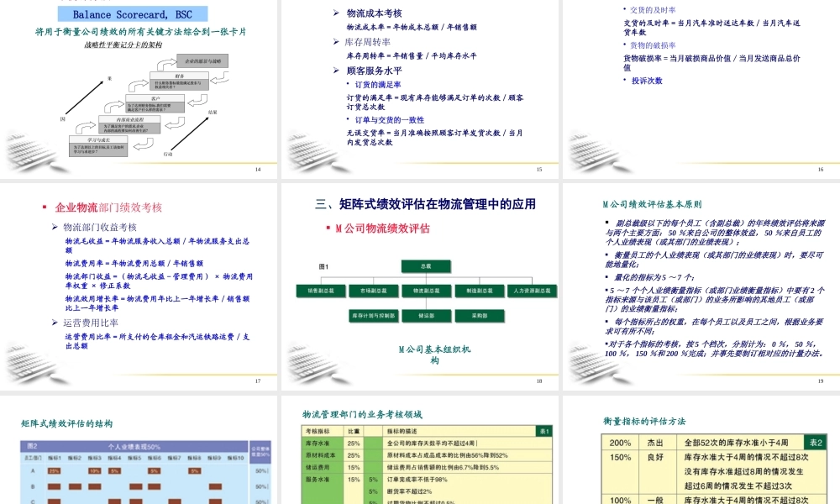
Task: Click the 市场副总裁 org chart box
Action: 374,291
